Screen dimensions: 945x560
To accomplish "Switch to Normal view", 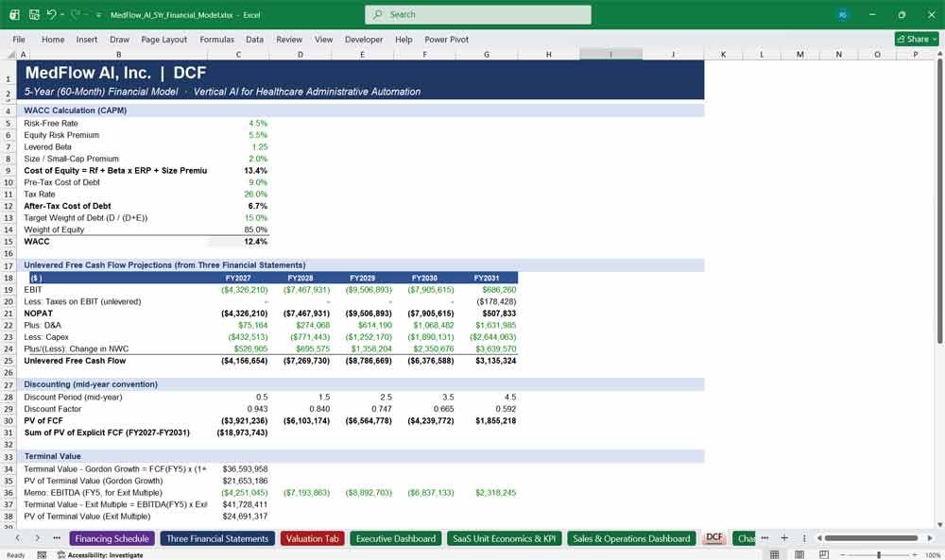I will pos(775,554).
